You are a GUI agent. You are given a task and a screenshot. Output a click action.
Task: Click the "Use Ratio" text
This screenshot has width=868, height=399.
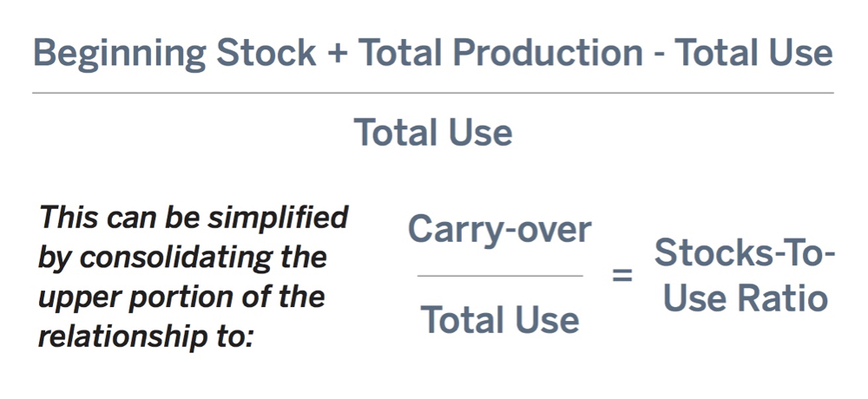click(x=745, y=298)
